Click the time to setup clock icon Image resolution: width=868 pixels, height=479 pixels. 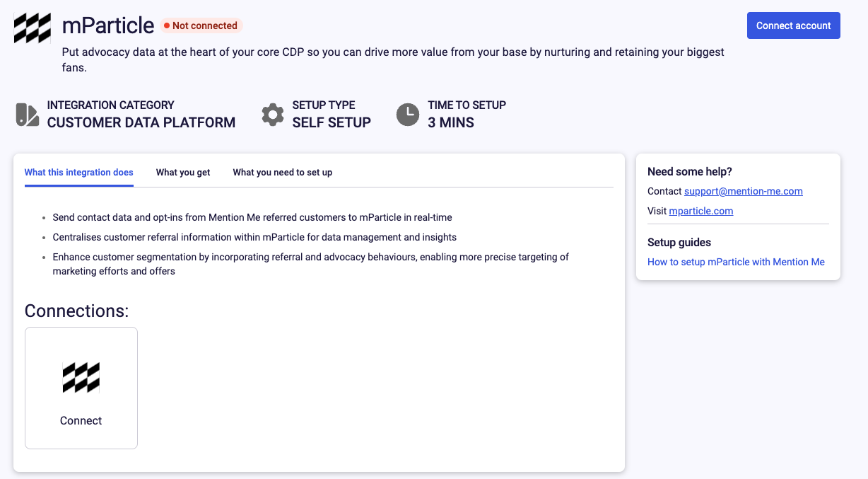coord(408,115)
